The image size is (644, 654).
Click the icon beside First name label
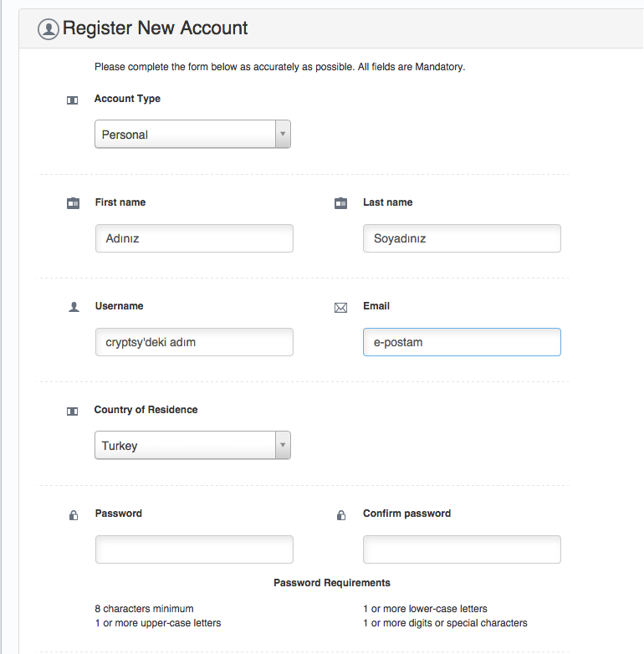click(73, 203)
